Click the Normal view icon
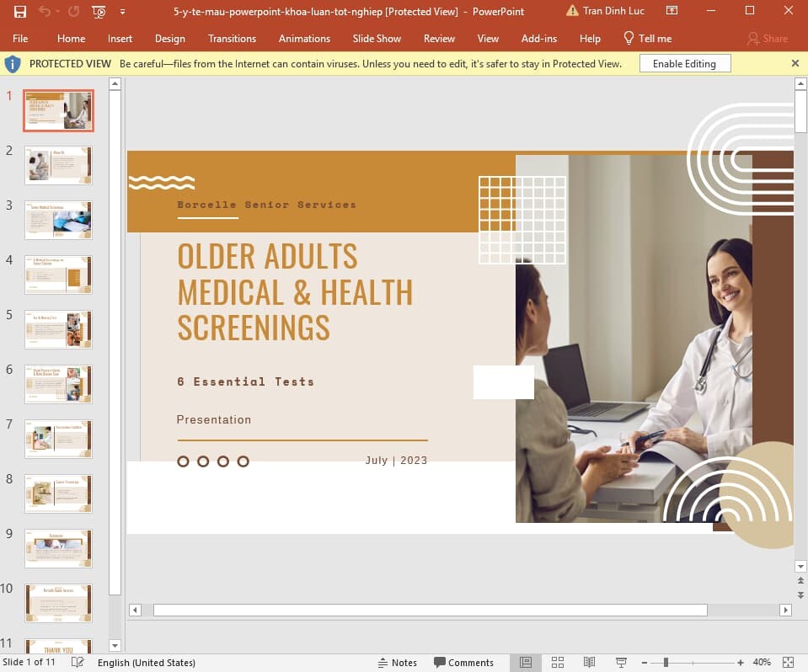Viewport: 808px width, 672px height. (x=526, y=662)
